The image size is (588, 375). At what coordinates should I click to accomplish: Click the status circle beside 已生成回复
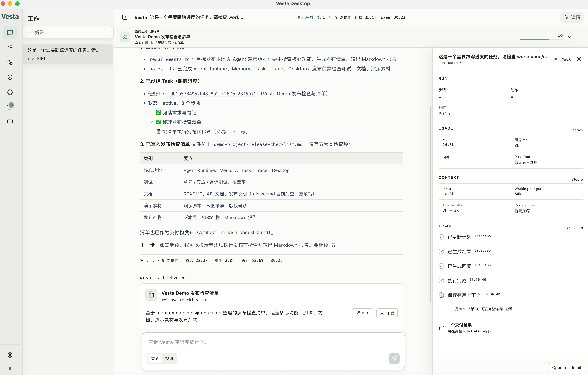(x=441, y=266)
